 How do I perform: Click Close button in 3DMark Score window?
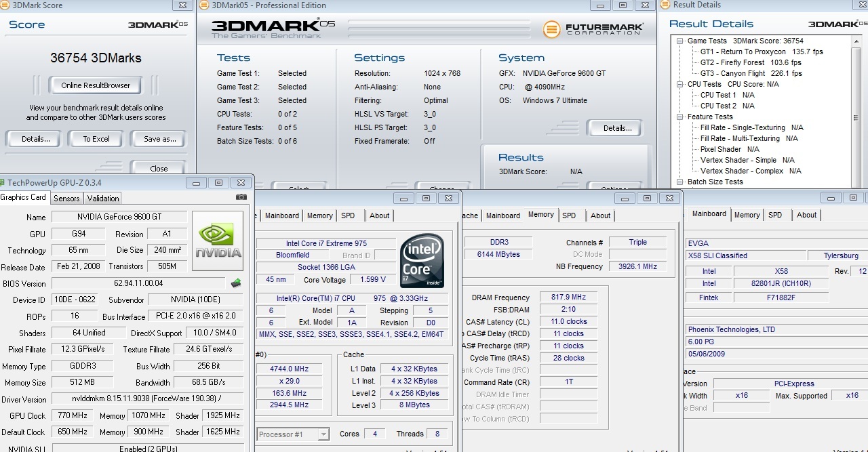159,168
